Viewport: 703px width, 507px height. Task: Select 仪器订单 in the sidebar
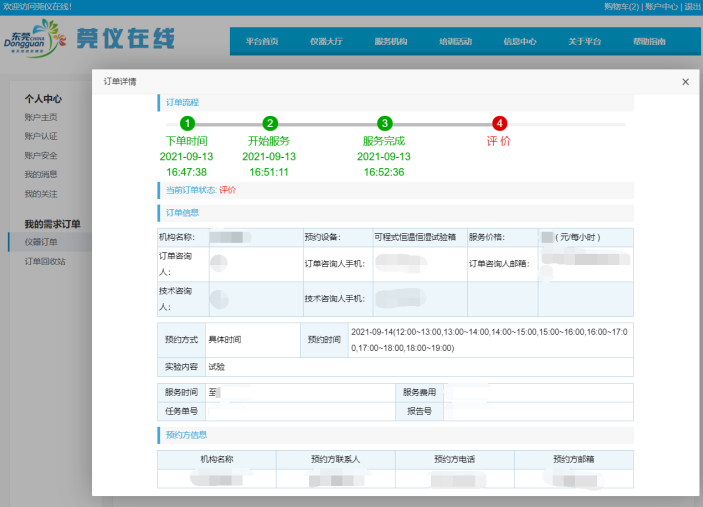42,242
